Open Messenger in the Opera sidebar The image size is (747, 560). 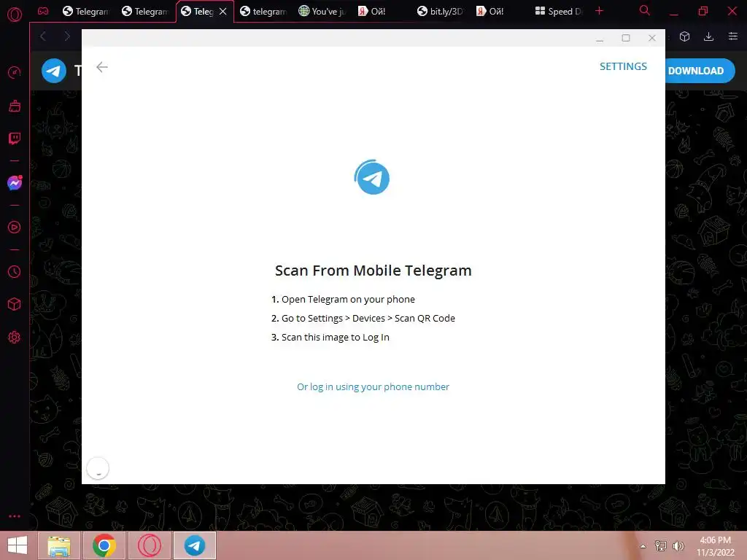point(15,183)
